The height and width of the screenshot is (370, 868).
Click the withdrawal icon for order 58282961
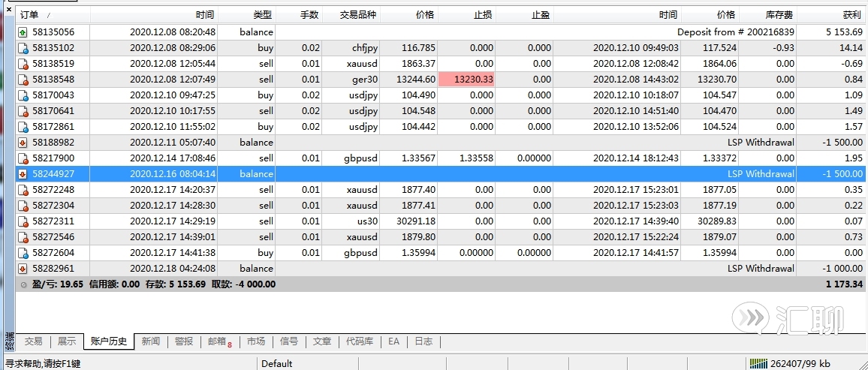(x=23, y=269)
